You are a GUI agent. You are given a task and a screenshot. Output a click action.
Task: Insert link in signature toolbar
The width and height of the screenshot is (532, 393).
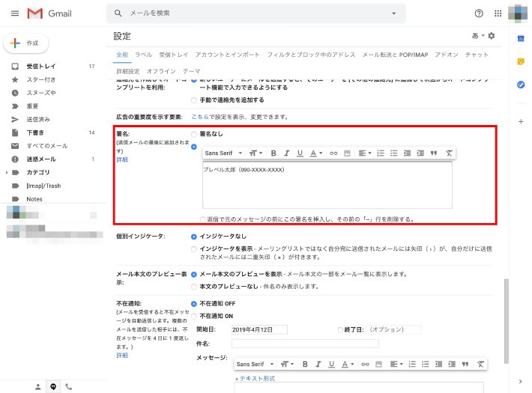333,153
